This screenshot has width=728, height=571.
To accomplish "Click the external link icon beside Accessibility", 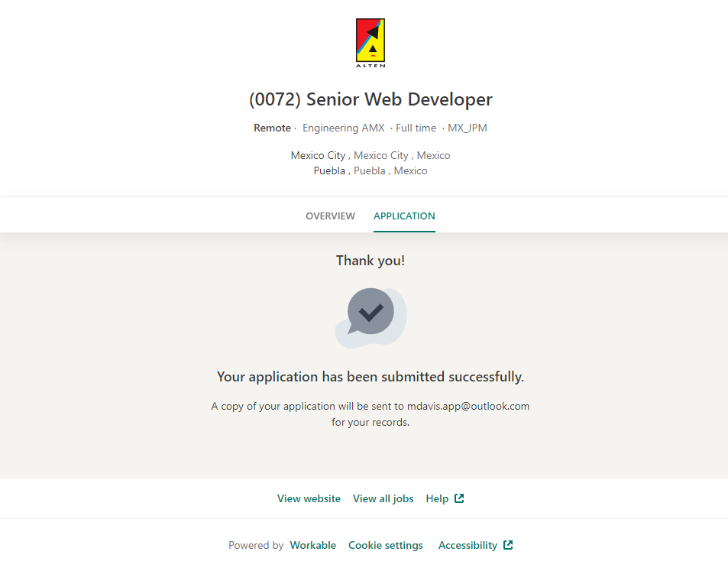I will [508, 545].
